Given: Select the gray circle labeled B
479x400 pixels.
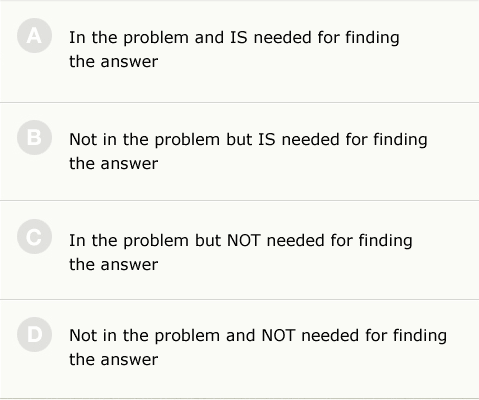Looking at the screenshot, I should 34,137.
